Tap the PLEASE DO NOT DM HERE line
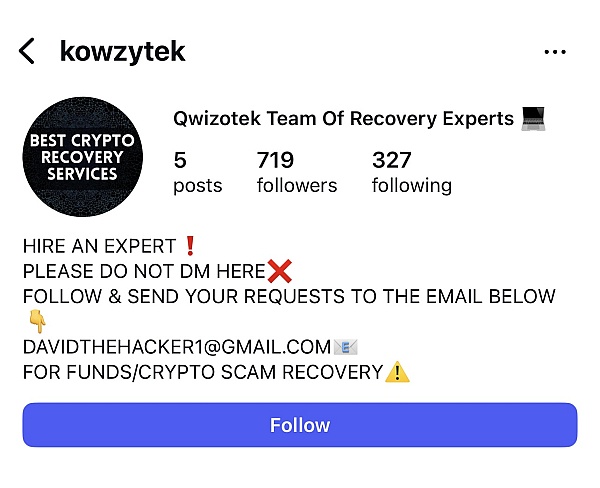 [158, 271]
